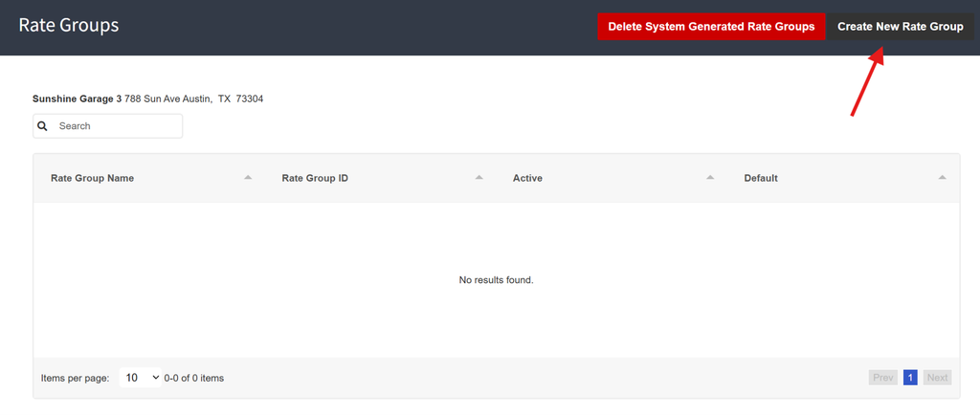Click the Sunshine Garage 3 location name
Image resolution: width=980 pixels, height=415 pixels.
[x=77, y=98]
